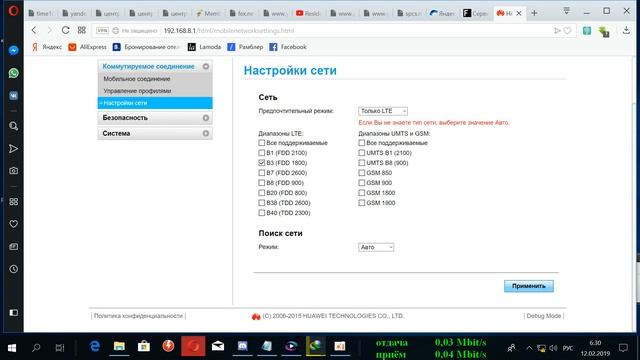The image size is (640, 360).
Task: Click the snapshot camera icon in sidebar
Action: (x=13, y=171)
